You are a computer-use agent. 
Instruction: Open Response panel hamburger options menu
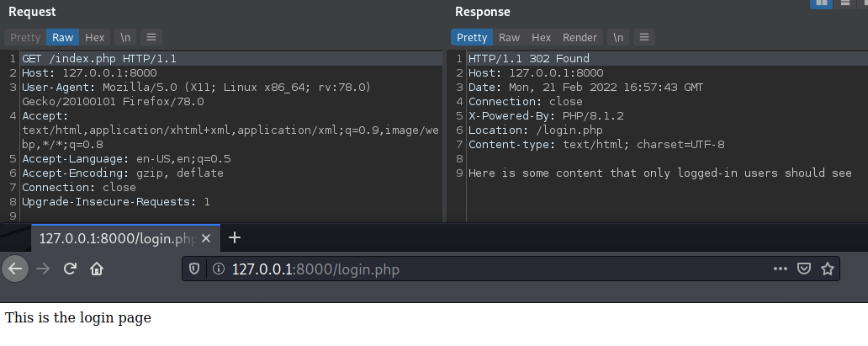point(643,37)
